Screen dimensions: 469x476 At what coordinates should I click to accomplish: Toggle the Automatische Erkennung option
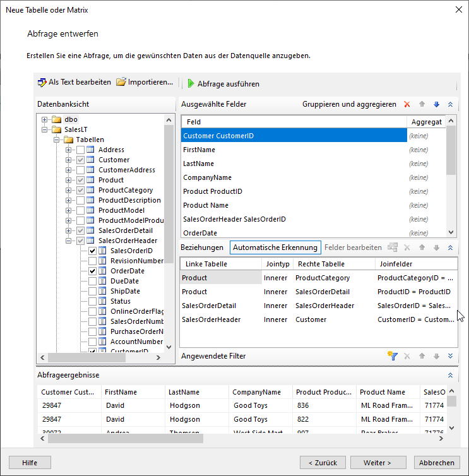coord(276,247)
